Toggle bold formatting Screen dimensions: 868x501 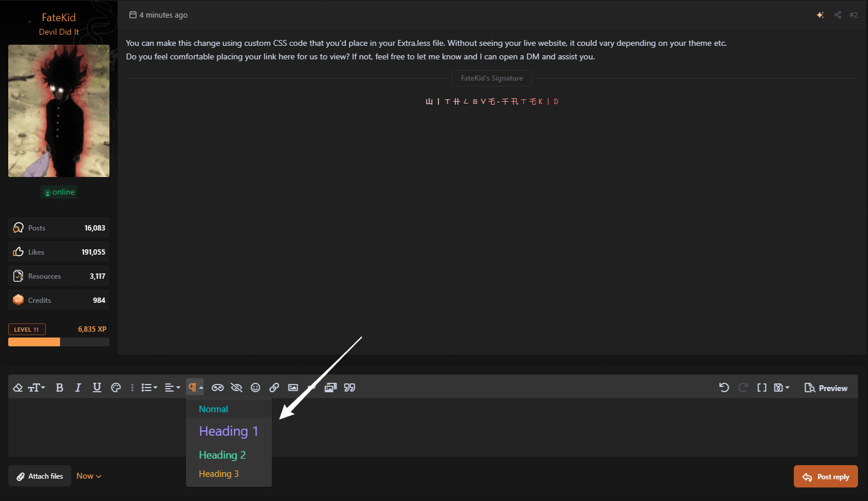pos(59,388)
